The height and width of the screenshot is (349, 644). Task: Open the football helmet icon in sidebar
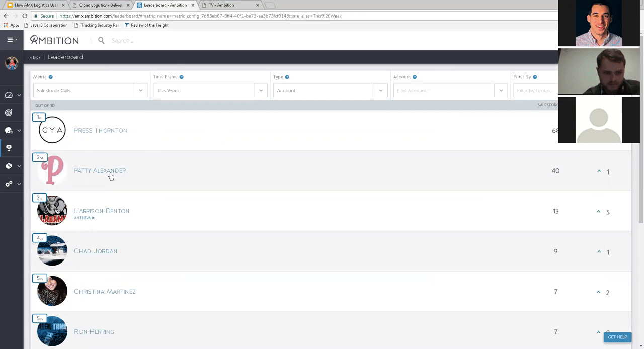coord(9,131)
